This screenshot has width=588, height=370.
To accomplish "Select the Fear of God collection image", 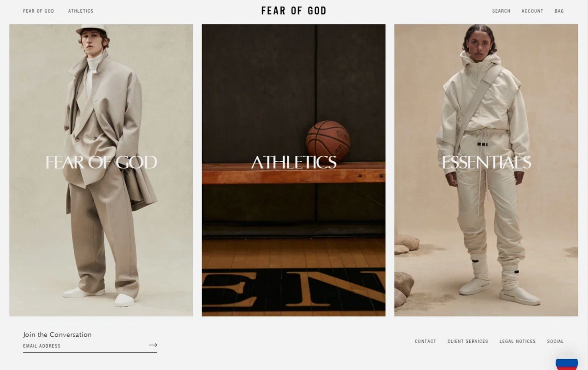I will point(101,170).
